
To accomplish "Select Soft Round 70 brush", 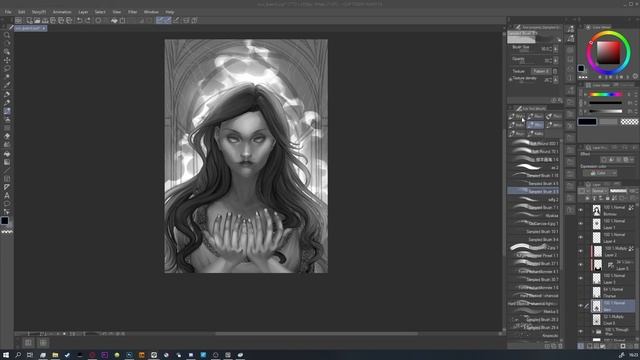I will click(x=534, y=151).
